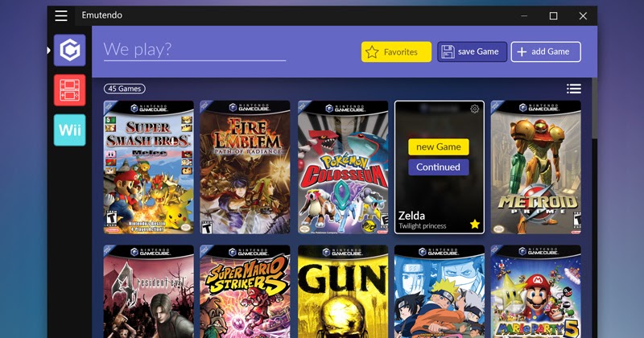644x338 pixels.
Task: Toggle Zelda favorite star
Action: [x=475, y=224]
